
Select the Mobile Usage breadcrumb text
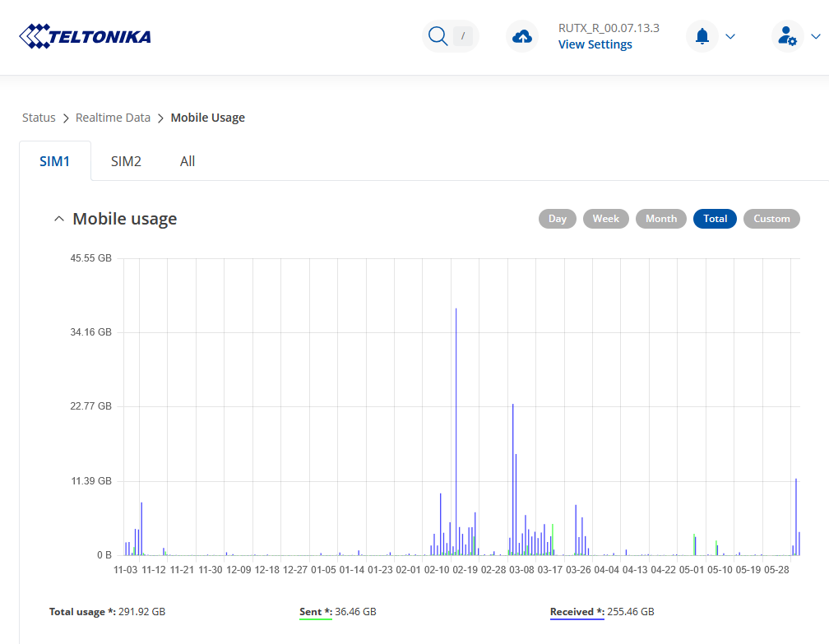208,118
